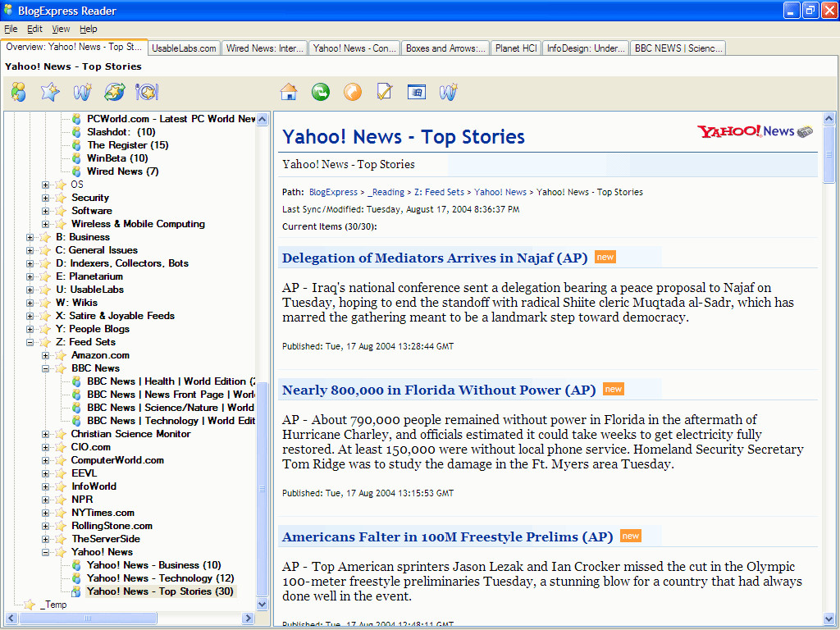The height and width of the screenshot is (630, 840).
Task: Expand the C: General Issues node
Action: pyautogui.click(x=30, y=250)
